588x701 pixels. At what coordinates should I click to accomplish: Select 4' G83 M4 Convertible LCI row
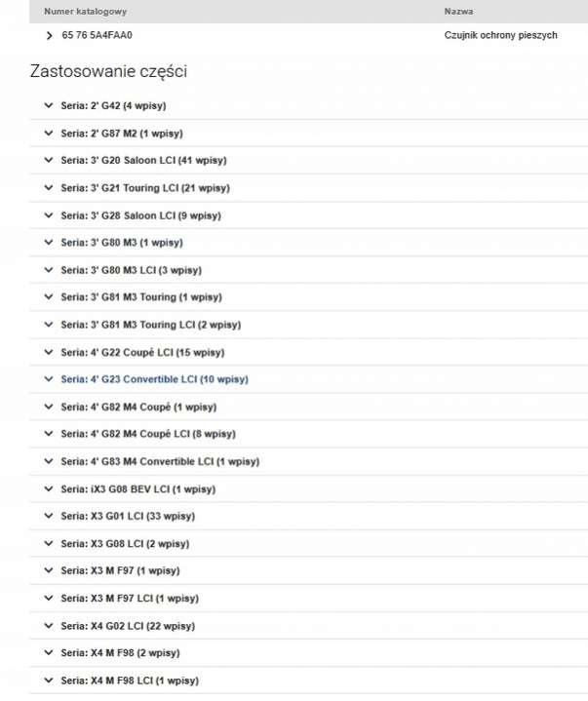[x=159, y=461]
